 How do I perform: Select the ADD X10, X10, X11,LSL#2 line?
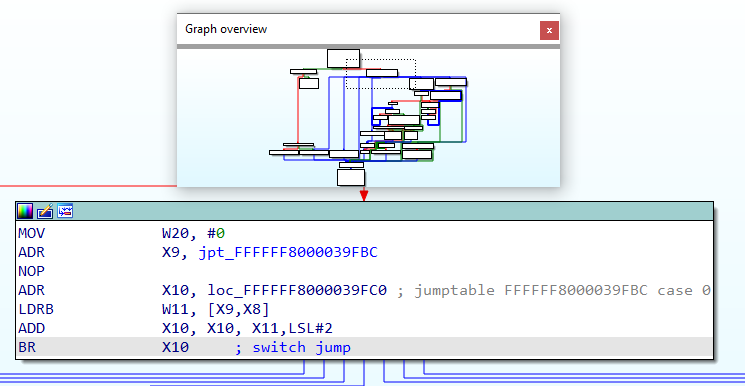pyautogui.click(x=364, y=328)
